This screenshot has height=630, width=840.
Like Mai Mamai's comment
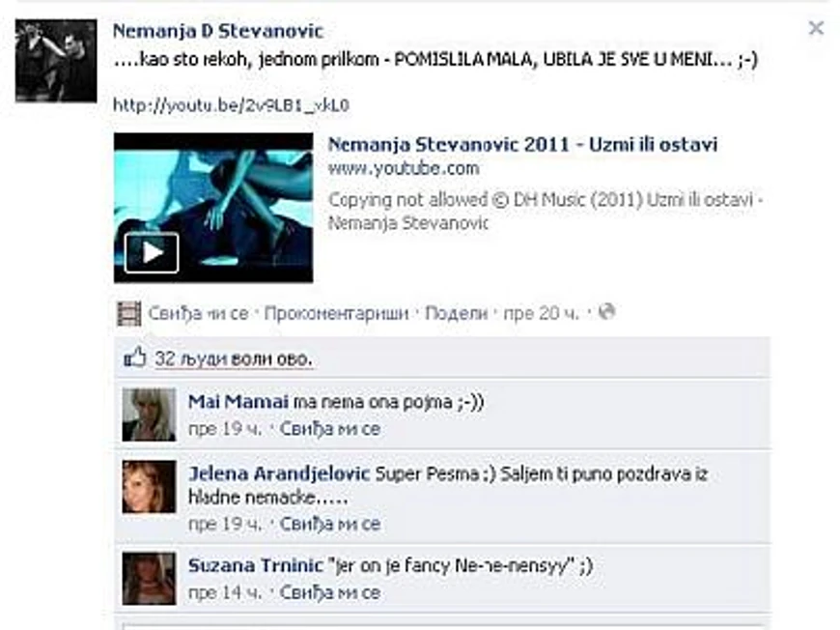330,429
